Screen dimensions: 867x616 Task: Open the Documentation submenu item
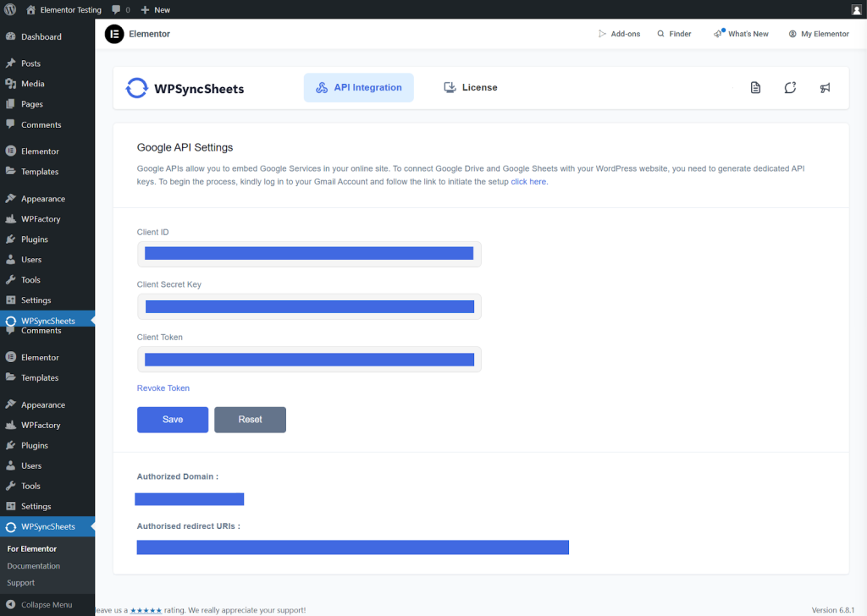[x=33, y=566]
